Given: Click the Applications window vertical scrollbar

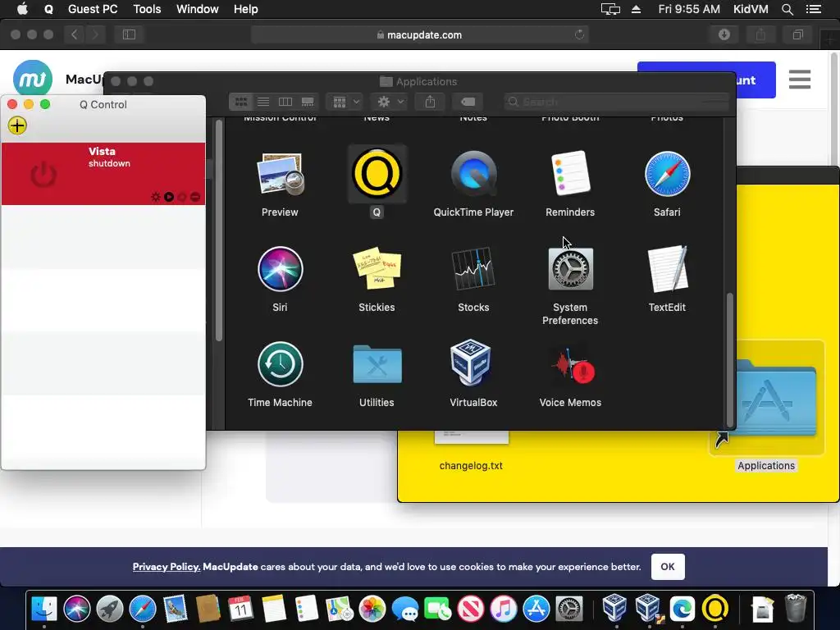Looking at the screenshot, I should pos(729,359).
